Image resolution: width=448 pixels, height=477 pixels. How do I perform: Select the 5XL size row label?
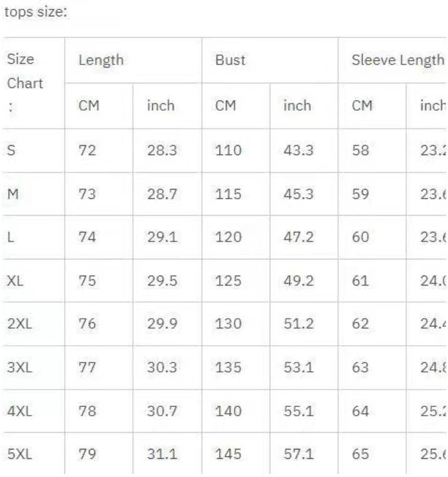(19, 454)
